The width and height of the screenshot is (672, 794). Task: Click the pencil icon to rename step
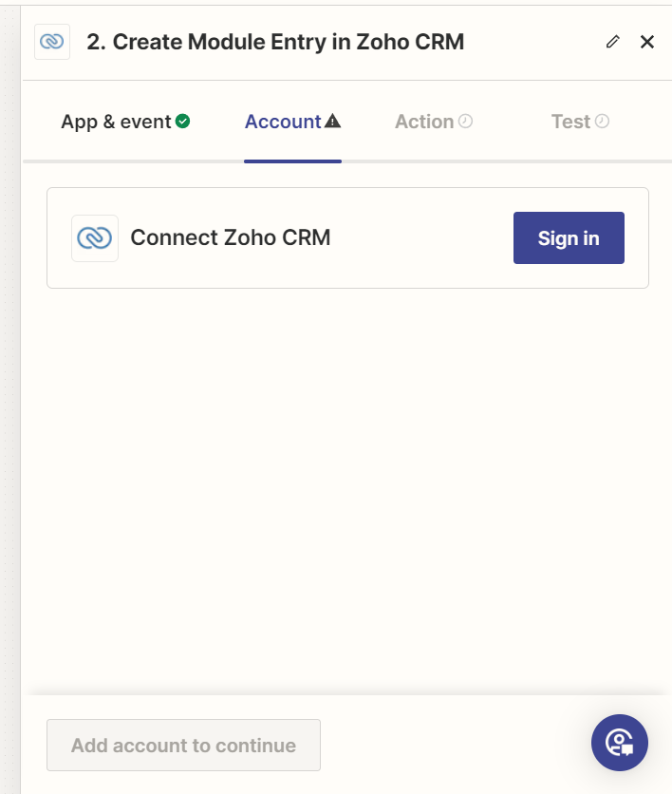[x=613, y=42]
